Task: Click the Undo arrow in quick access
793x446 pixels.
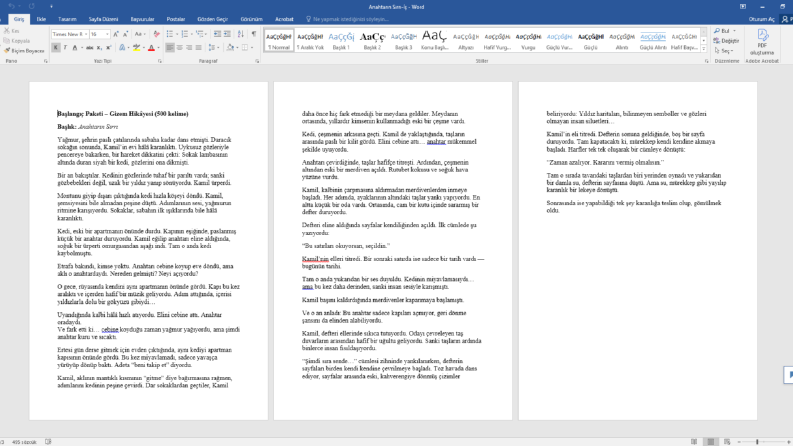Action: [x=12, y=7]
